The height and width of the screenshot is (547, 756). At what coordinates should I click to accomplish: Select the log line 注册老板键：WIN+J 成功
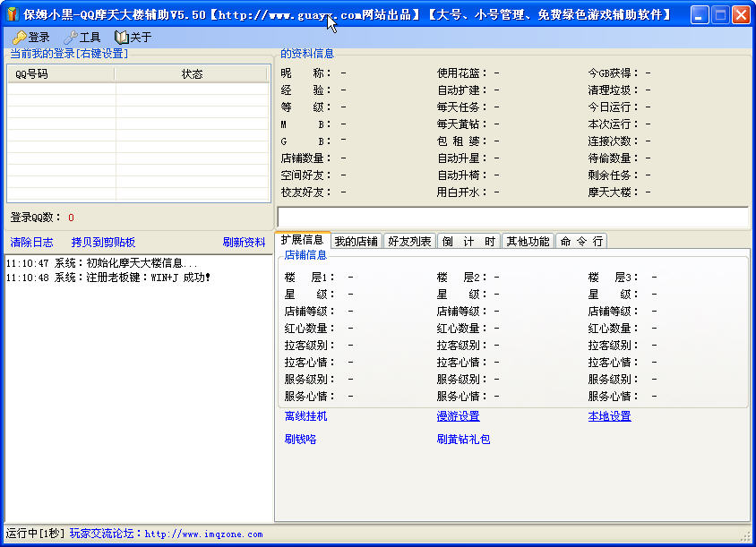tap(108, 278)
